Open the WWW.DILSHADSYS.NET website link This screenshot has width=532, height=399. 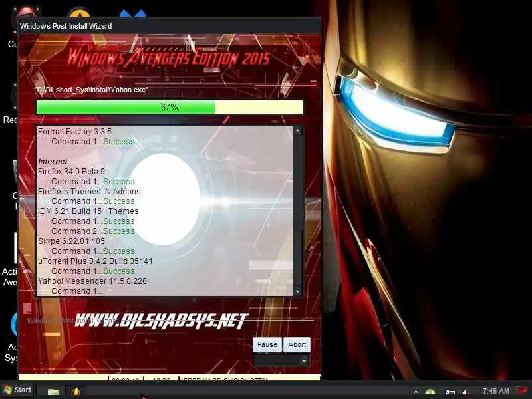point(160,321)
